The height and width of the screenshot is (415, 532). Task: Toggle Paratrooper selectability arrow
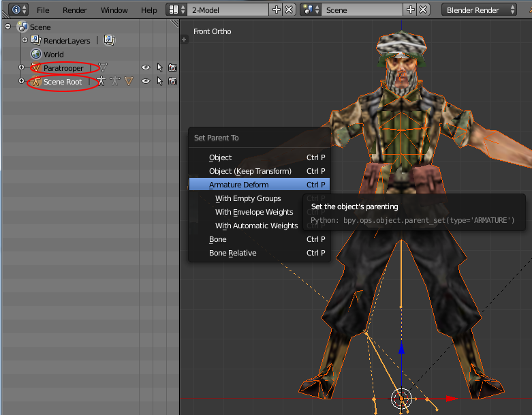point(159,67)
